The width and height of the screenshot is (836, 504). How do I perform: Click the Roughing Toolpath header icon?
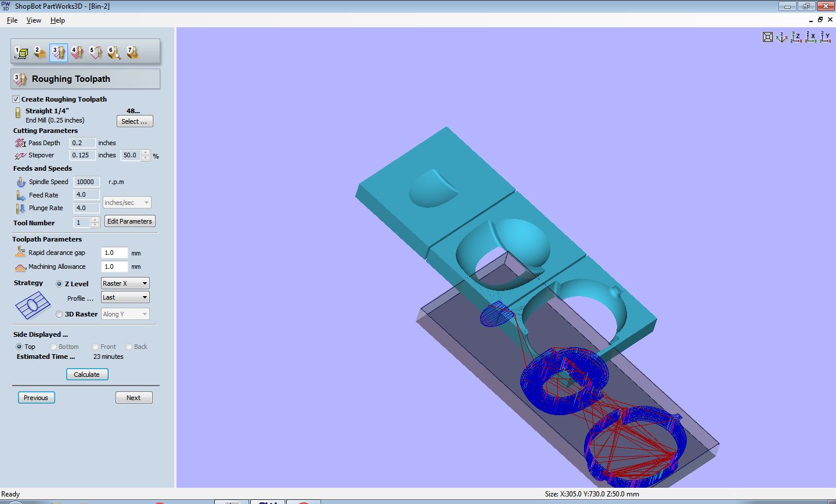click(x=20, y=79)
